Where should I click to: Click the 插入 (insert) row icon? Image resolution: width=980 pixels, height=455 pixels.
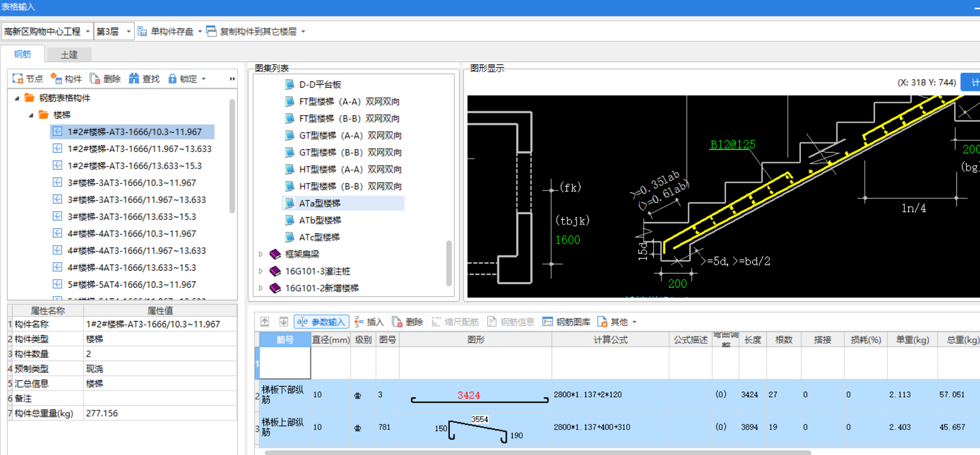[359, 322]
